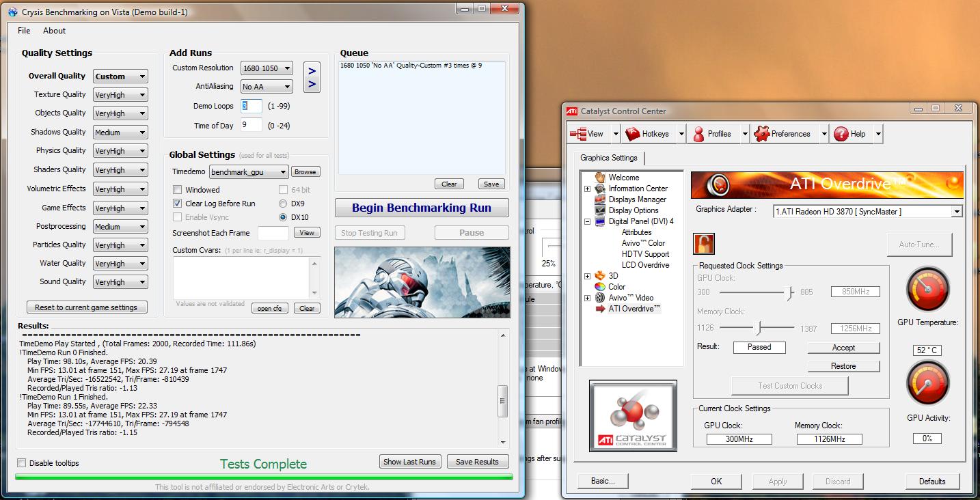Screen dimensions: 980x500
Task: Open the File menu
Action: coord(24,31)
